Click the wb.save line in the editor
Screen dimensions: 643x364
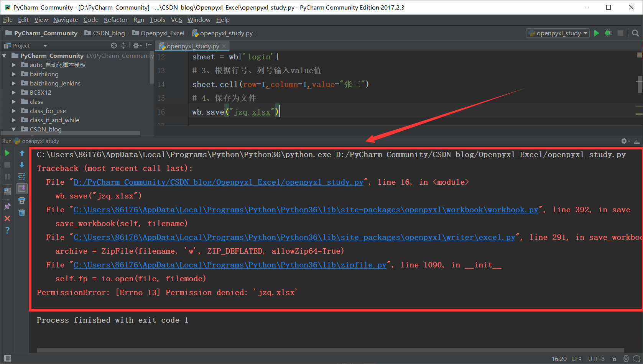(236, 112)
